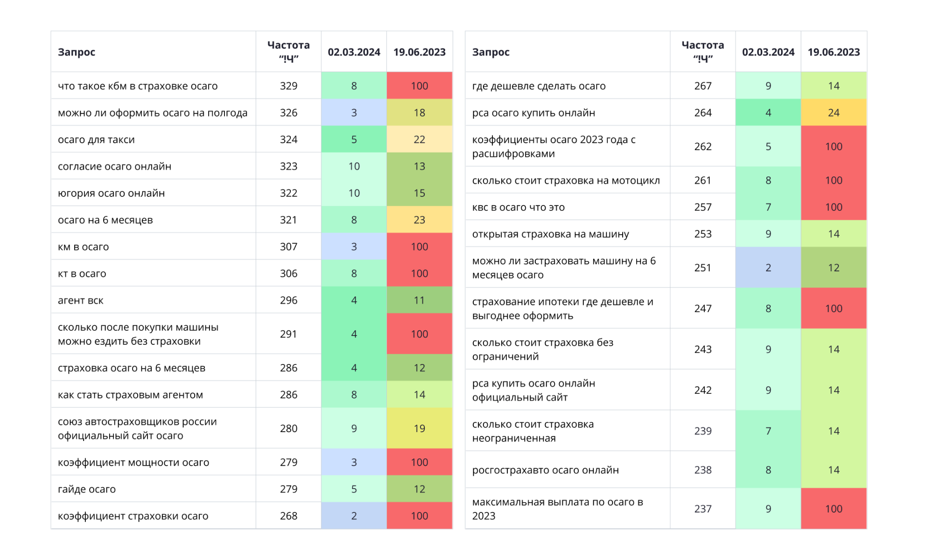Viewport: 926px width, 560px height.
Task: Click the "росгосстрахавто осаго онлайн" query cell
Action: coord(545,470)
